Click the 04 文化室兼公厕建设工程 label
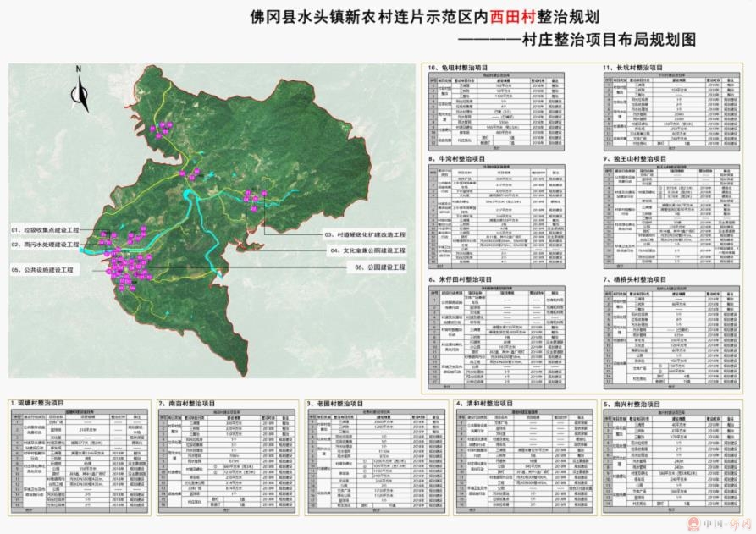This screenshot has height=534, width=756. 367,251
